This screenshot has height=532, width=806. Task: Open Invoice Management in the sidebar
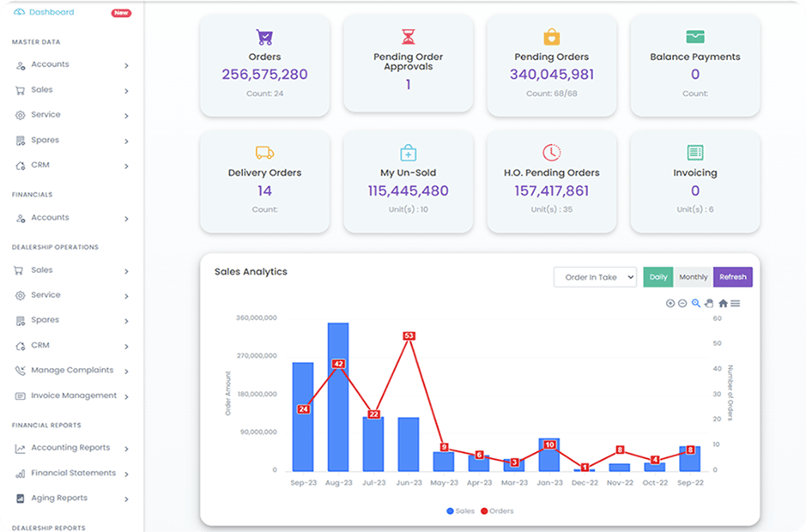click(72, 396)
